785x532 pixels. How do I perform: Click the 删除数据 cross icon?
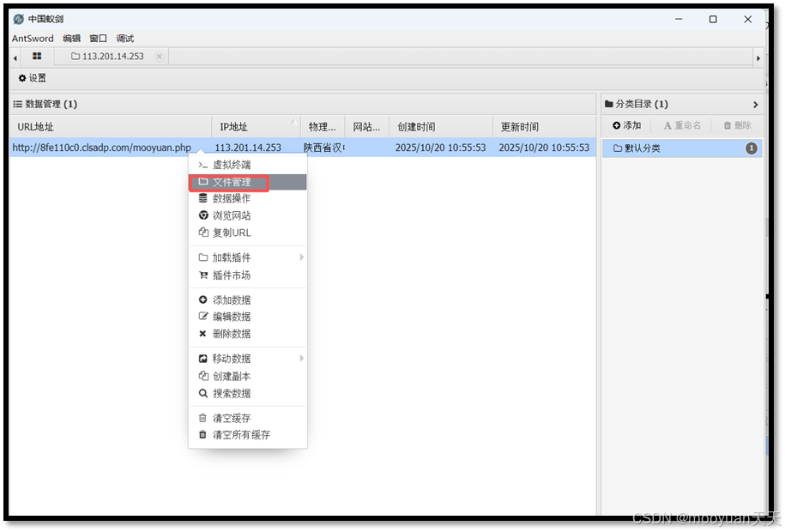pos(202,334)
